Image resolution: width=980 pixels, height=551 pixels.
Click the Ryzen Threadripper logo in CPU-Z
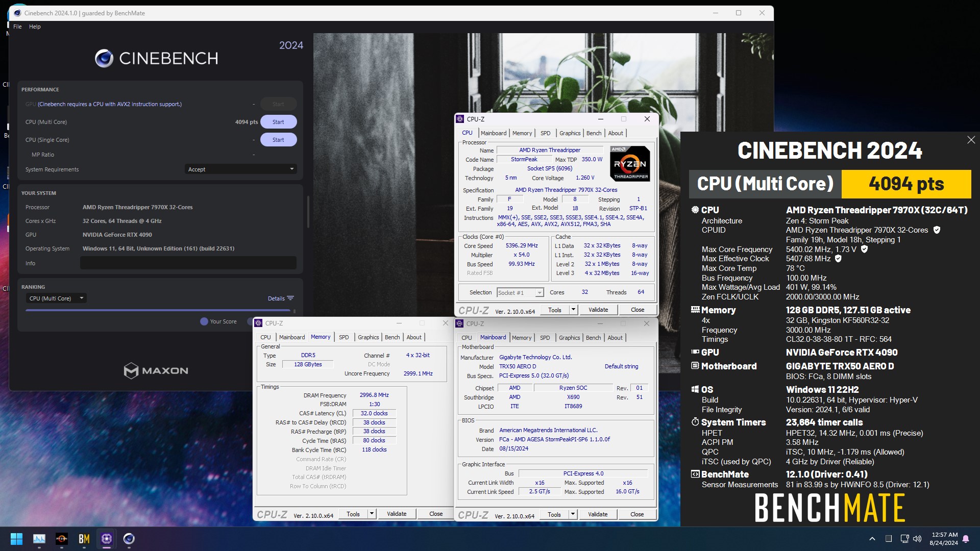(630, 164)
